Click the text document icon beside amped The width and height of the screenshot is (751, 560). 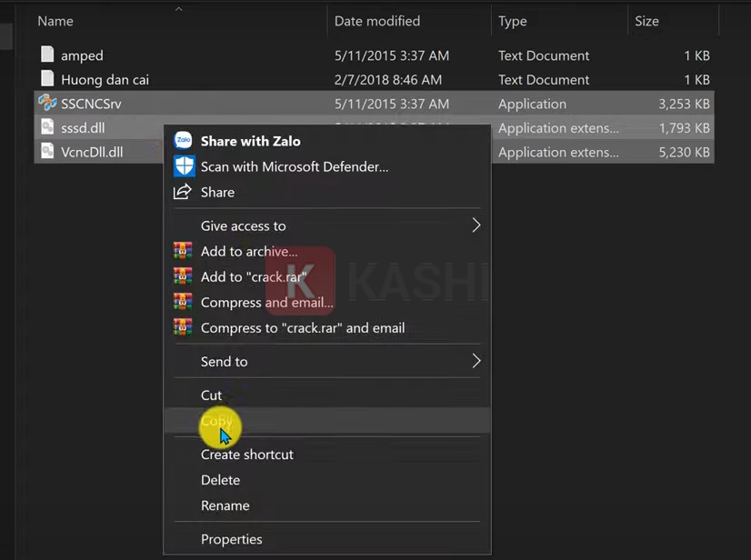tap(46, 55)
